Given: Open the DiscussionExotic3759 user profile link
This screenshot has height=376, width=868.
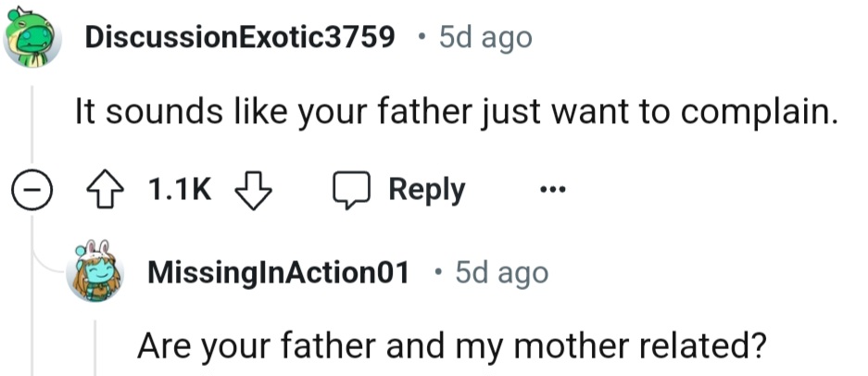Looking at the screenshot, I should tap(239, 37).
